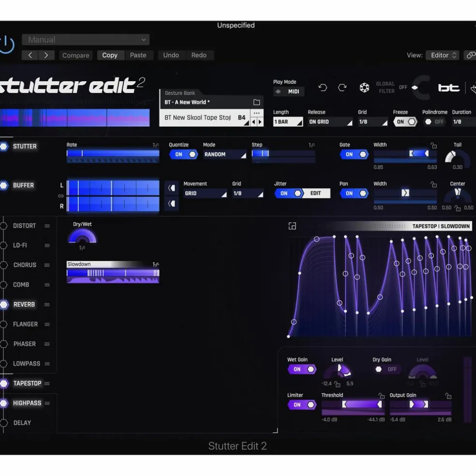Open the Movement GRID dropdown

coord(205,193)
